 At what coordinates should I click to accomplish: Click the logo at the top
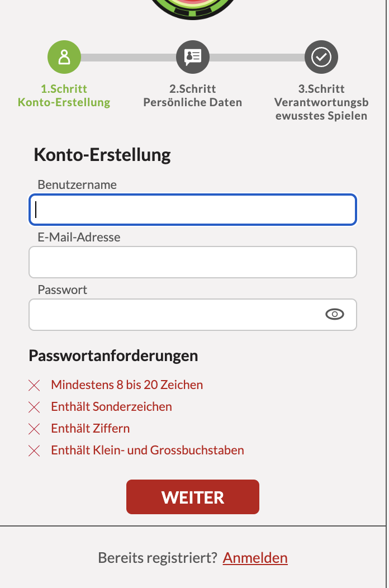(x=193, y=7)
